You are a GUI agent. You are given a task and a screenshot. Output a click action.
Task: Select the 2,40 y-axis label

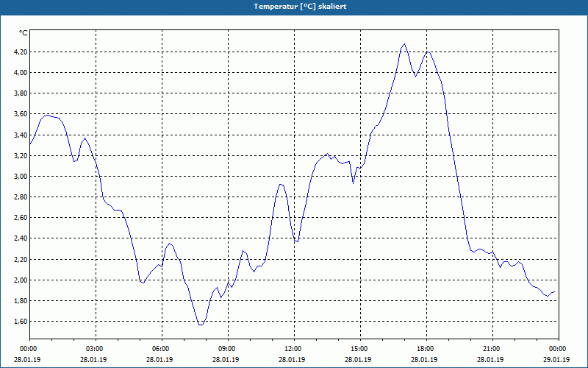[x=21, y=238]
